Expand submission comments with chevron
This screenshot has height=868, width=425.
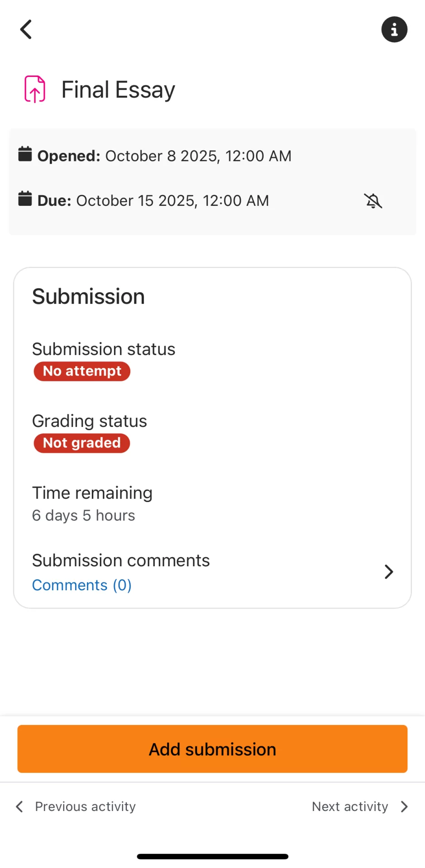click(388, 572)
